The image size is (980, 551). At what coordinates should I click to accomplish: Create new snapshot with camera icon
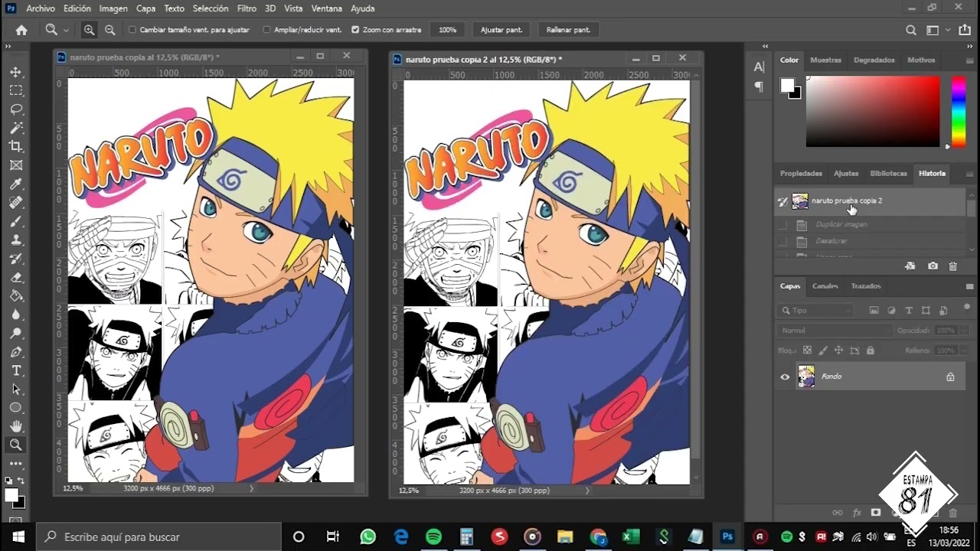(x=933, y=266)
